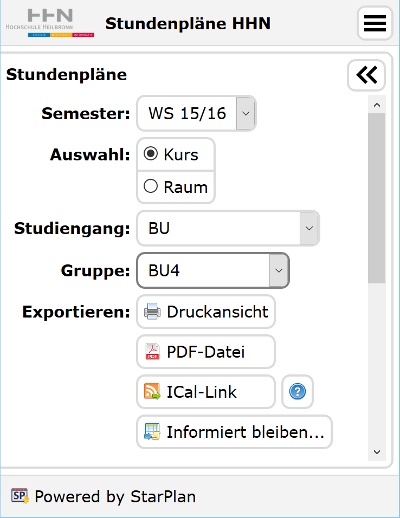Collapse the Stundenpläne panel with double chevron
The width and height of the screenshot is (400, 518).
coord(366,75)
